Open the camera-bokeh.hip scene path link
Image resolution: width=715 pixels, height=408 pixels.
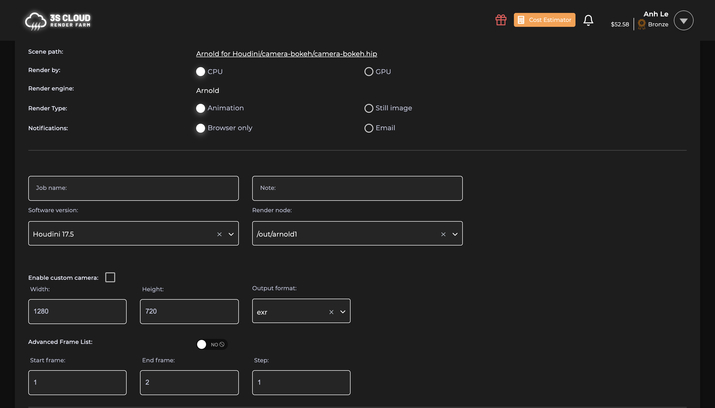tap(286, 54)
